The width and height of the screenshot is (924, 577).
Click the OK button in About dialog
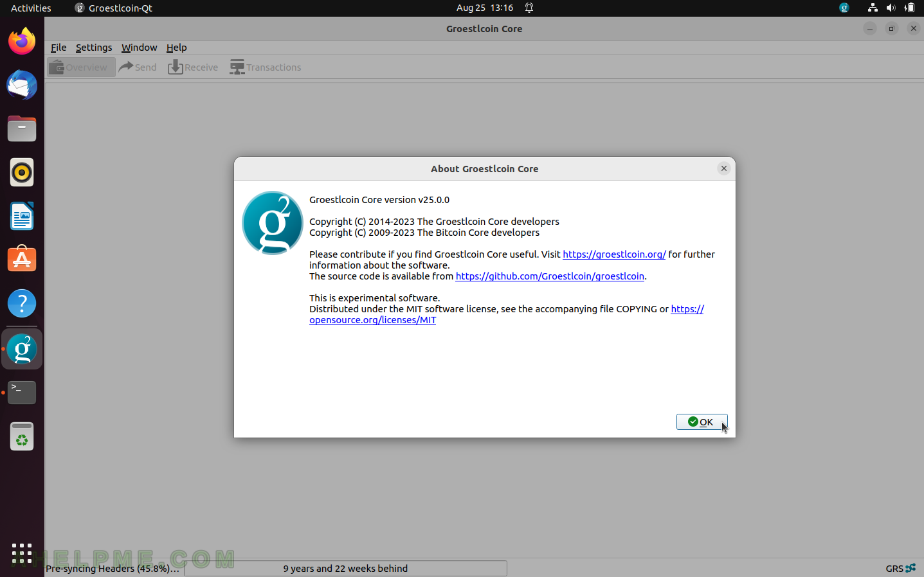(x=702, y=422)
